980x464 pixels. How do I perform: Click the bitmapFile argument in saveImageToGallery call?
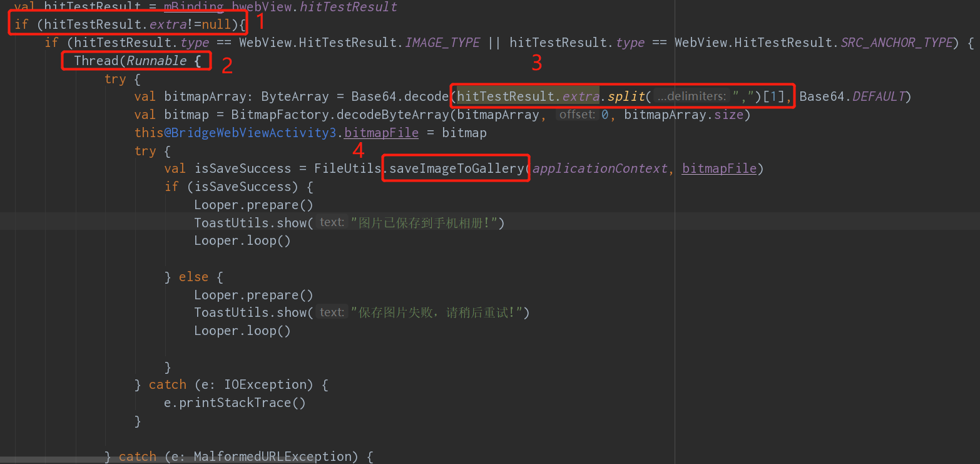tap(718, 168)
